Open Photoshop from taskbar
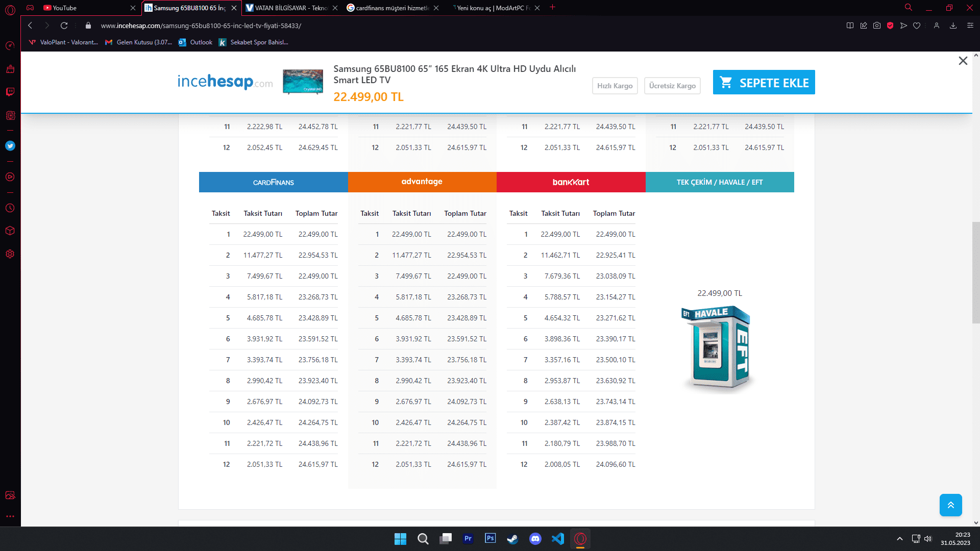This screenshot has width=980, height=551. [x=490, y=539]
